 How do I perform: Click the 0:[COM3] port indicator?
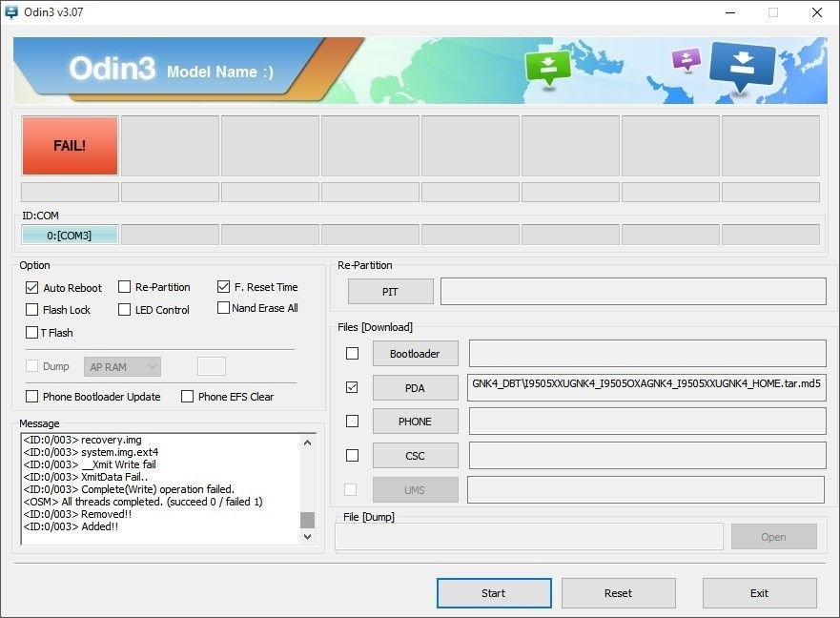click(x=70, y=236)
